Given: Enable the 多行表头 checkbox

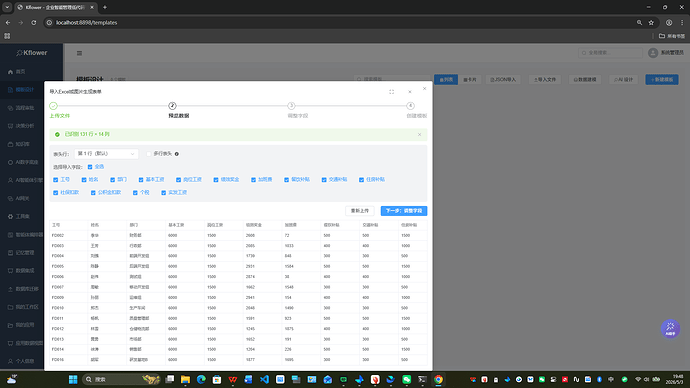Looking at the screenshot, I should click(149, 154).
